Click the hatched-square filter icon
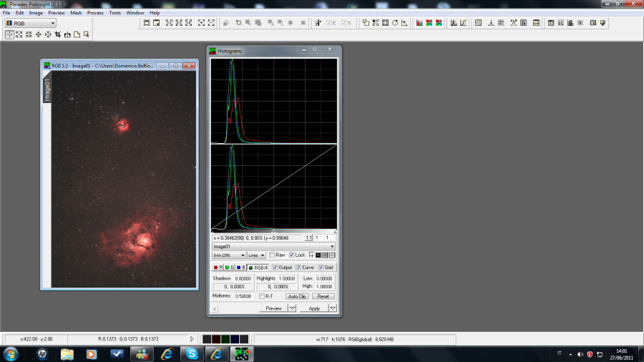The image size is (644, 362). 478,23
